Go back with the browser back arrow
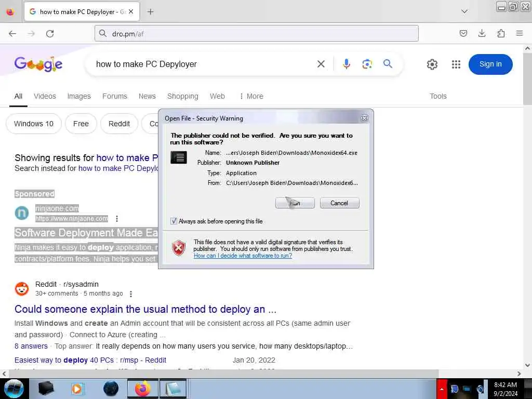 (12, 34)
